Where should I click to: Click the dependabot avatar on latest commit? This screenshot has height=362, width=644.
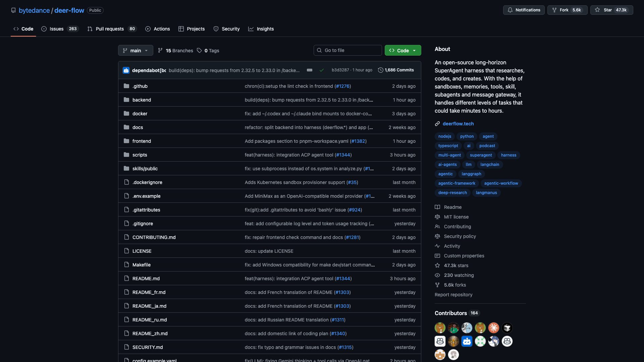coord(126,70)
